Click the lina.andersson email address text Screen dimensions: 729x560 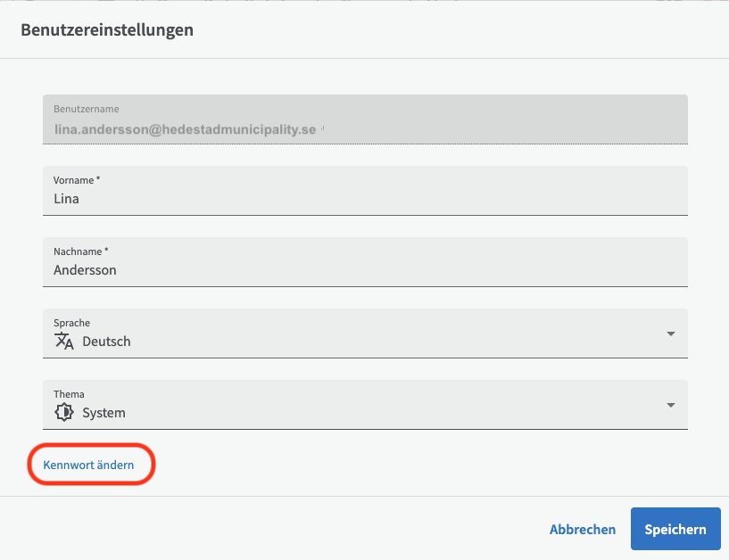pos(185,129)
